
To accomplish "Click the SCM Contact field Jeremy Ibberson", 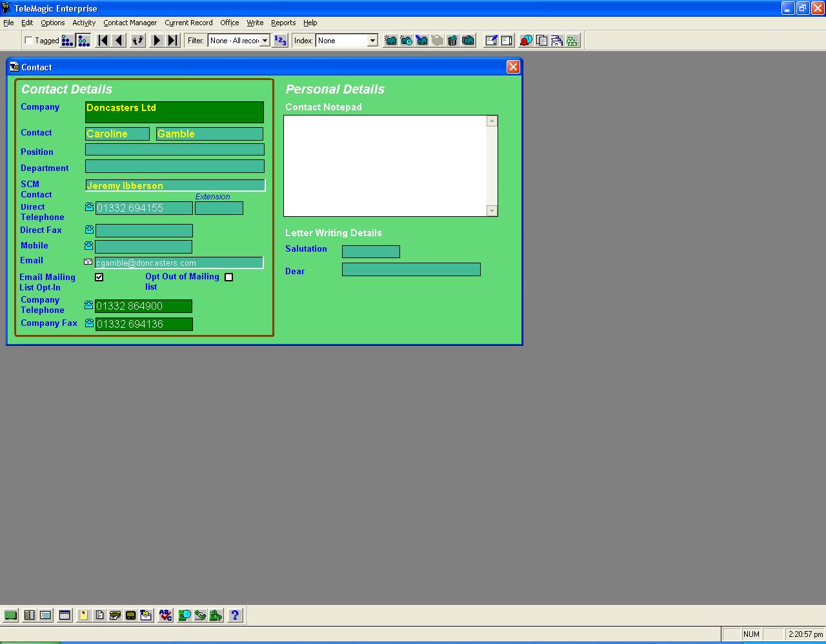I will pos(175,185).
